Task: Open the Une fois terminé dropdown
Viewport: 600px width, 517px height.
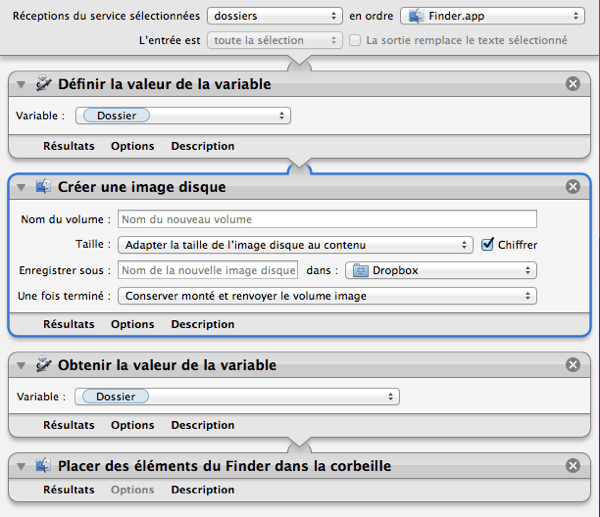Action: [x=327, y=296]
